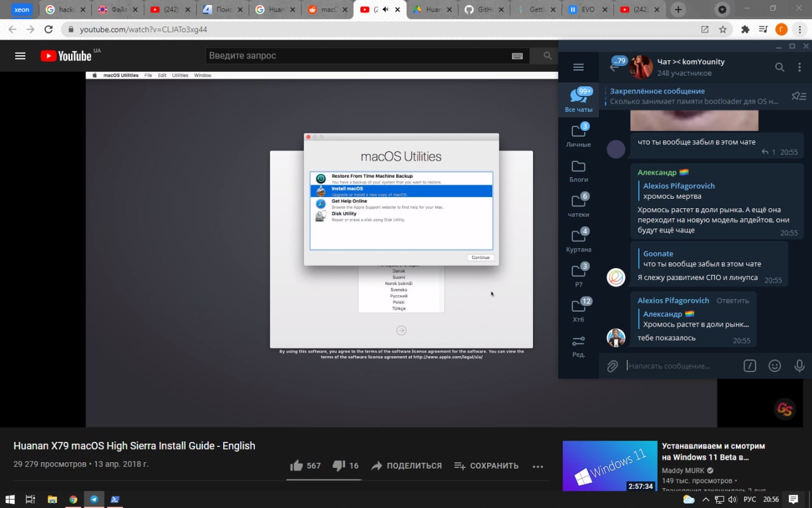Bookmark this page with the star

(723, 29)
